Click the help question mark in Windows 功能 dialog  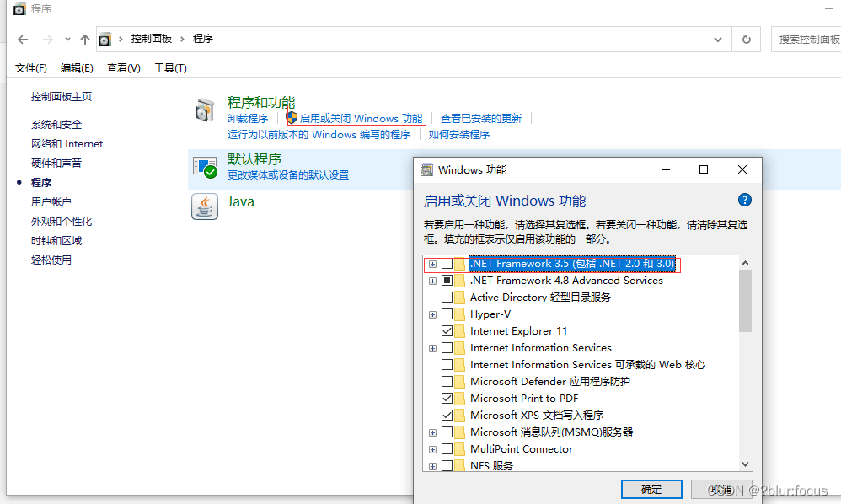pos(744,200)
